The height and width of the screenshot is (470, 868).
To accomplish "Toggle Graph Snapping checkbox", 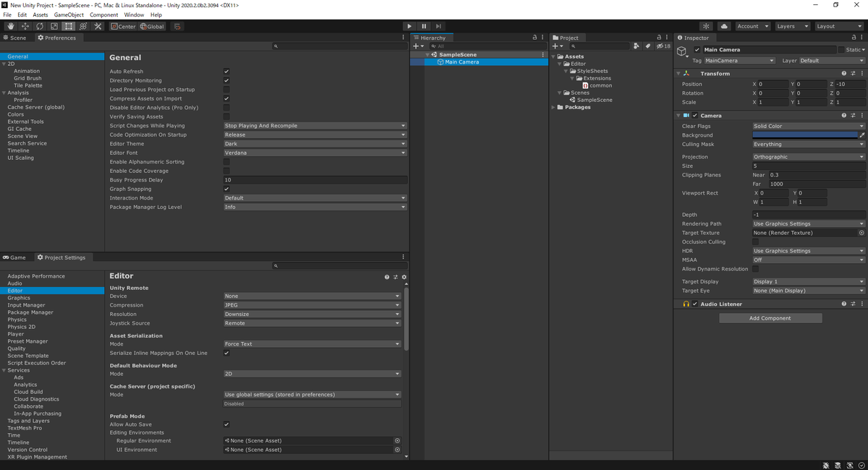I will pos(226,189).
